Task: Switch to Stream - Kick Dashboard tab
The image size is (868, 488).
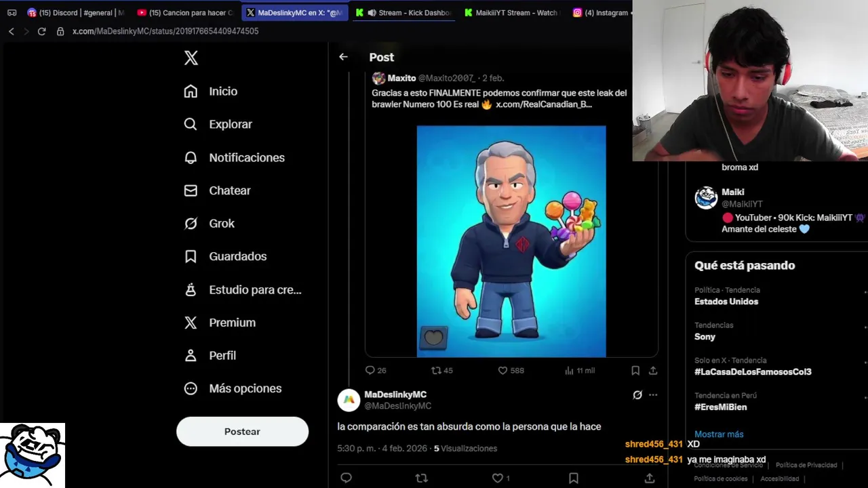Action: point(404,12)
